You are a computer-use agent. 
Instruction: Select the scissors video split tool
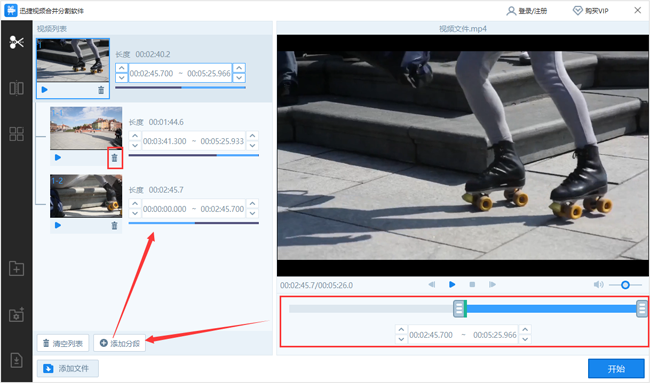click(17, 42)
